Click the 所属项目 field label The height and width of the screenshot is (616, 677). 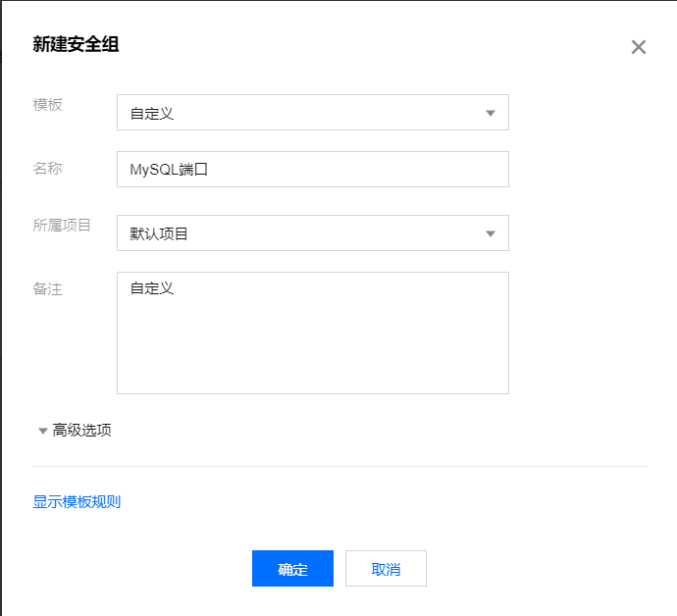pos(62,225)
